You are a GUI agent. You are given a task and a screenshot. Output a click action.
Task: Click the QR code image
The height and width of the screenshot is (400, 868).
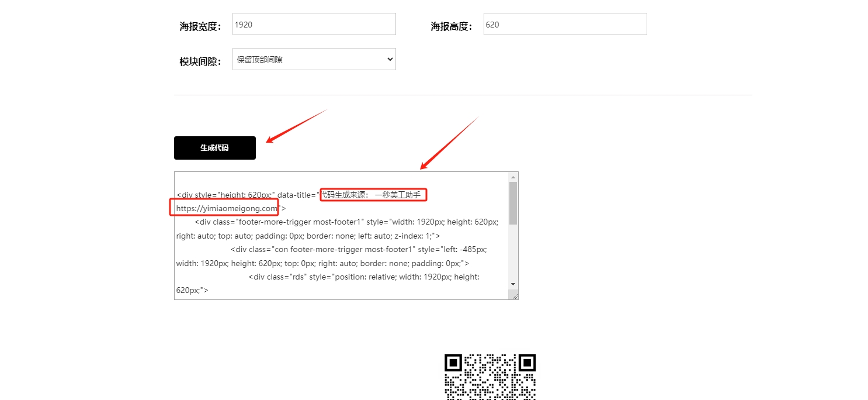(490, 377)
